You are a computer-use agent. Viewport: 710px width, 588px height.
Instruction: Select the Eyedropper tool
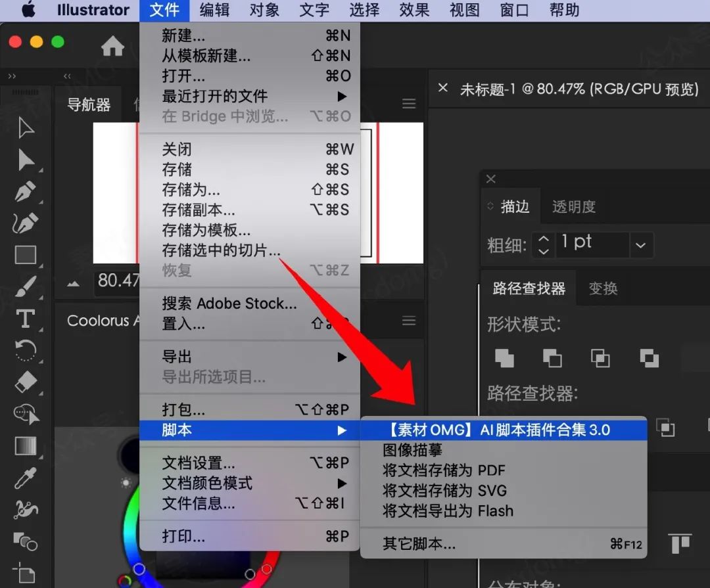pos(26,478)
